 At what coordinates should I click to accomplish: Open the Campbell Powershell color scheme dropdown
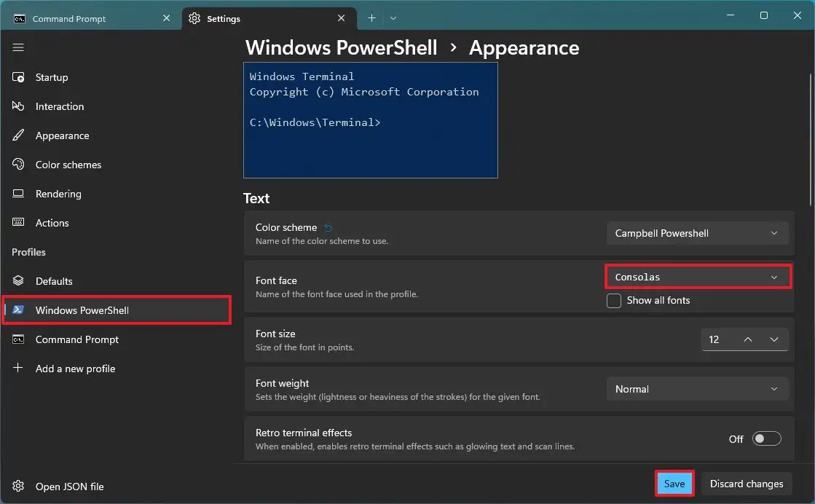[x=697, y=233]
